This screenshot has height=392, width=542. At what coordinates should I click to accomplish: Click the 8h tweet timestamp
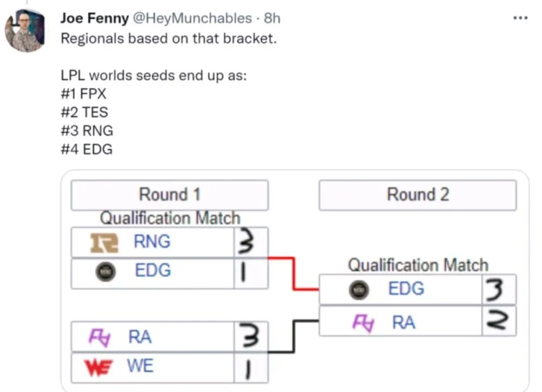click(x=272, y=18)
